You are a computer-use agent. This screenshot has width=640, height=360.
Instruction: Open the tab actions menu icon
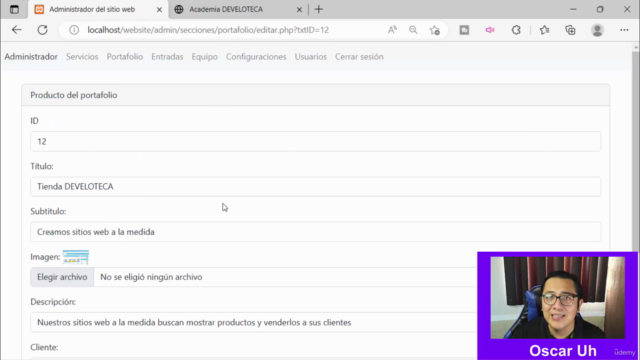14,9
